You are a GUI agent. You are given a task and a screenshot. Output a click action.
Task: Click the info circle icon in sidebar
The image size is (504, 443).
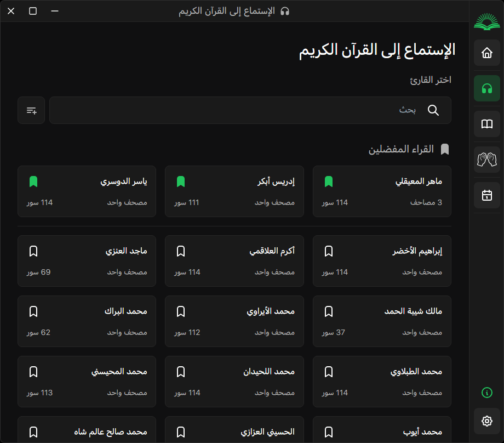click(x=486, y=393)
